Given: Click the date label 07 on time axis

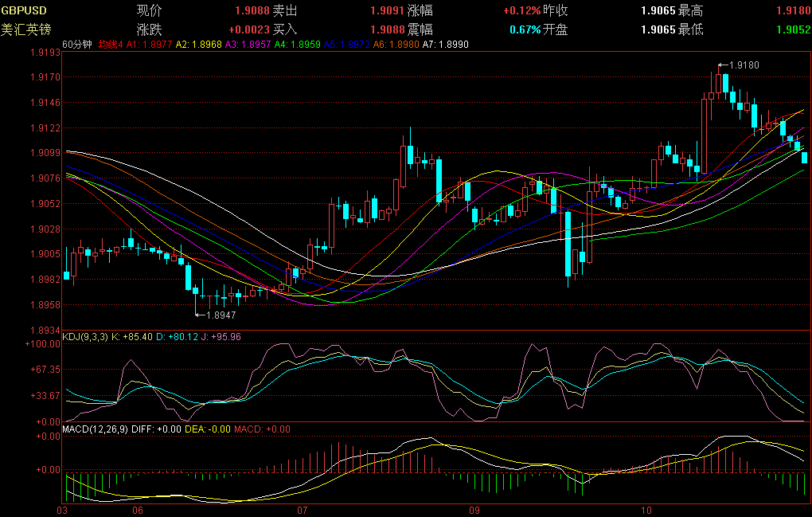Looking at the screenshot, I should pyautogui.click(x=302, y=508).
